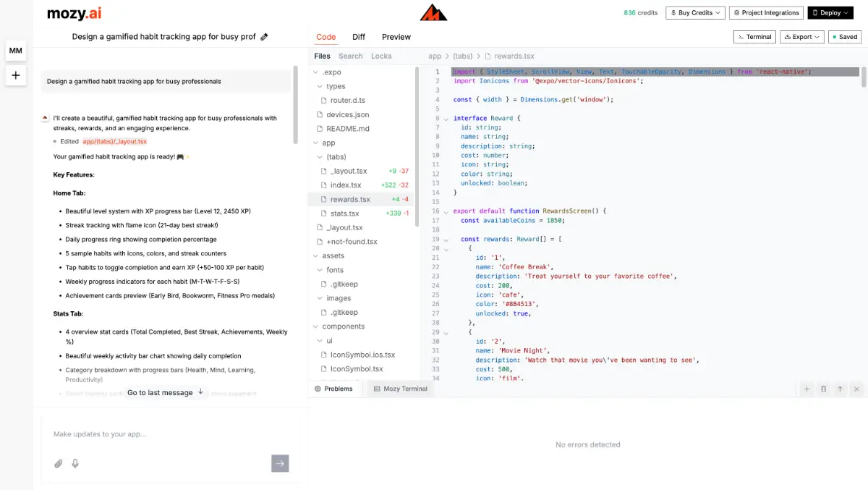
Task: Click the paperclip attach file icon
Action: pyautogui.click(x=59, y=463)
